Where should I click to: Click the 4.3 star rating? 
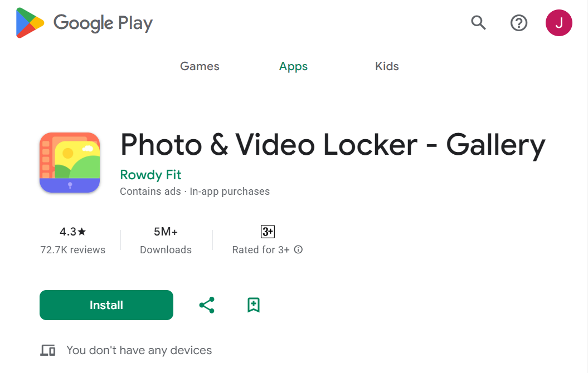(x=73, y=232)
